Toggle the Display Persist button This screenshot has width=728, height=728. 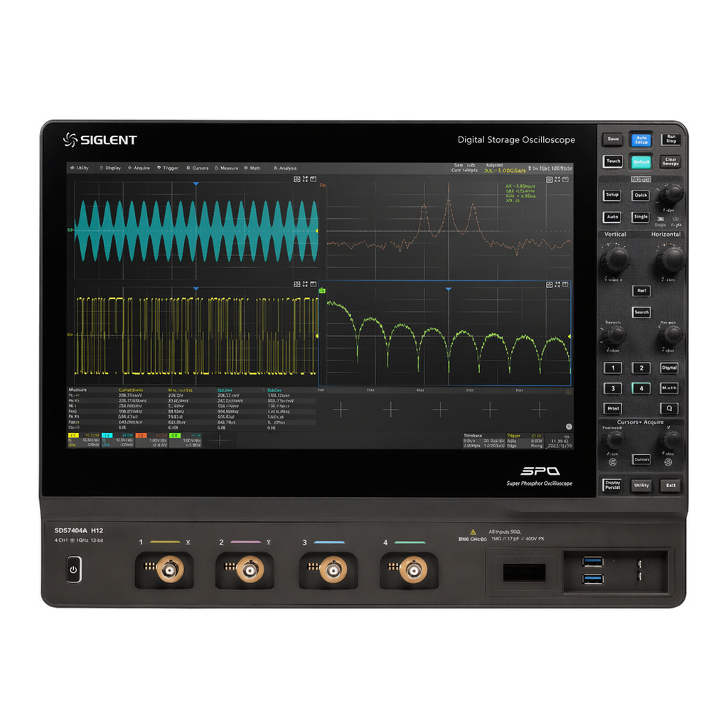point(612,485)
